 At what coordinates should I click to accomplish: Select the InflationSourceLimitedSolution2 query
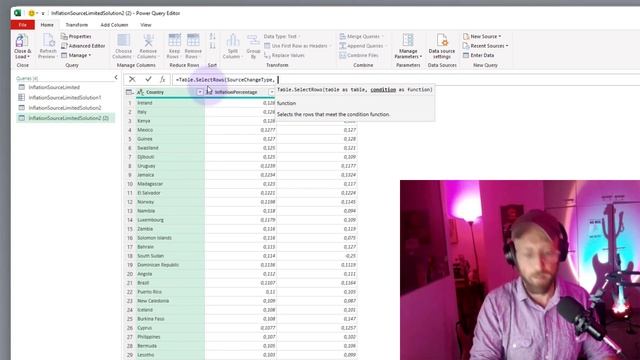(65, 108)
